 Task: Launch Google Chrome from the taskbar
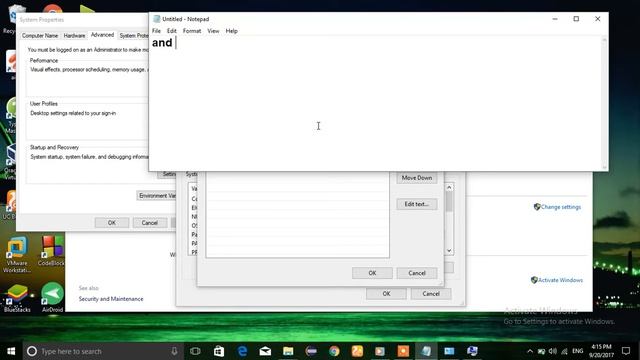pyautogui.click(x=334, y=351)
